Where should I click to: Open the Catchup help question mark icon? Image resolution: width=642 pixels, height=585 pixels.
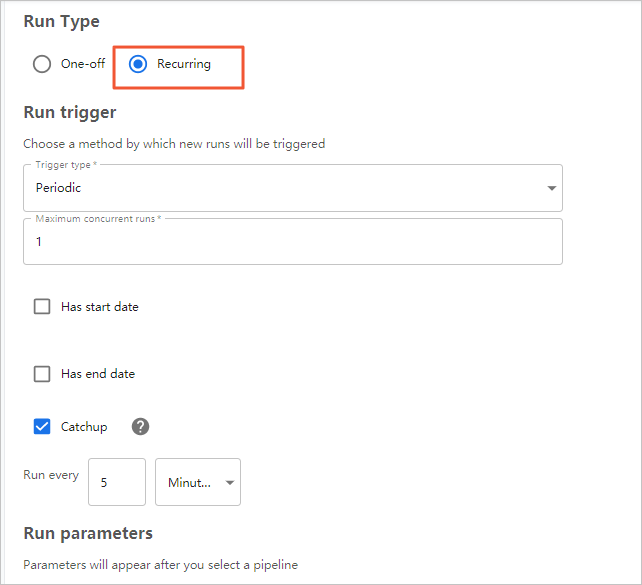(x=141, y=427)
